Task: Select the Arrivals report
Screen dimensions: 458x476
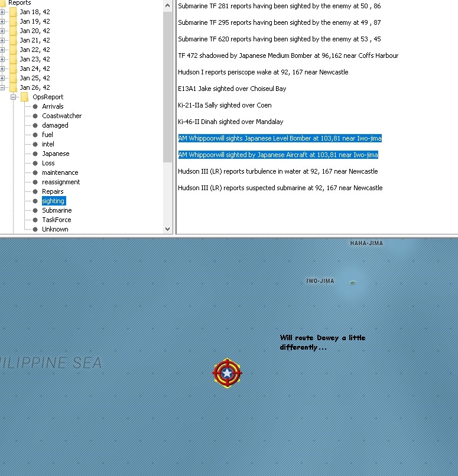Action: tap(53, 106)
